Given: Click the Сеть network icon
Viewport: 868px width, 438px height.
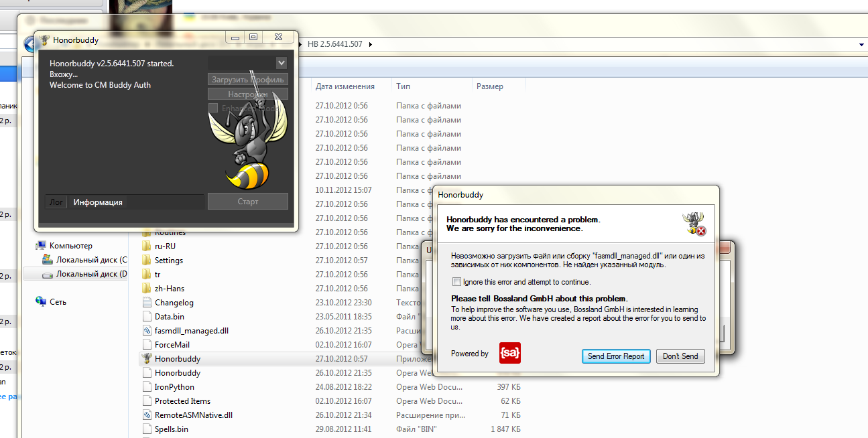Looking at the screenshot, I should click(41, 301).
